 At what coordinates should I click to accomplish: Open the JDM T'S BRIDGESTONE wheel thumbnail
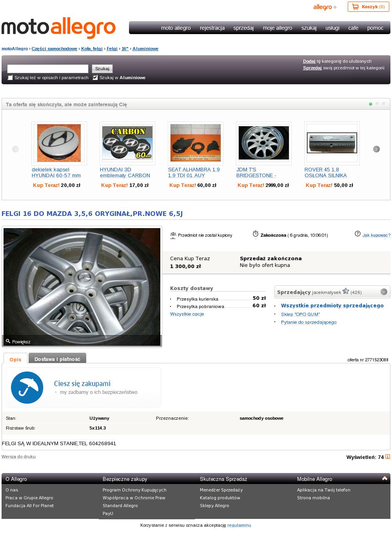264,143
